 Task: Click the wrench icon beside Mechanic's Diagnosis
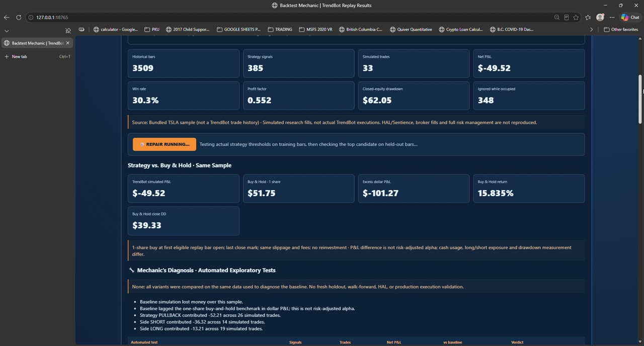(131, 270)
